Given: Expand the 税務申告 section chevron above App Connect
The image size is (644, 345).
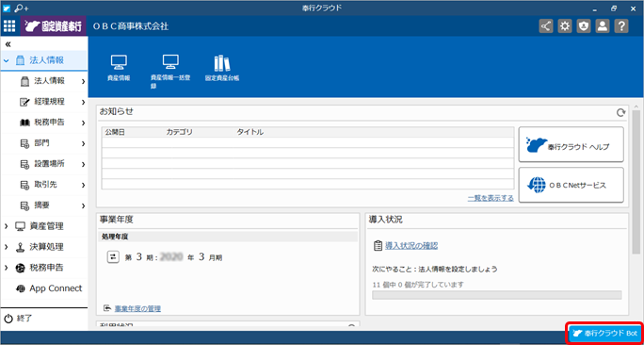Looking at the screenshot, I should click(x=7, y=268).
